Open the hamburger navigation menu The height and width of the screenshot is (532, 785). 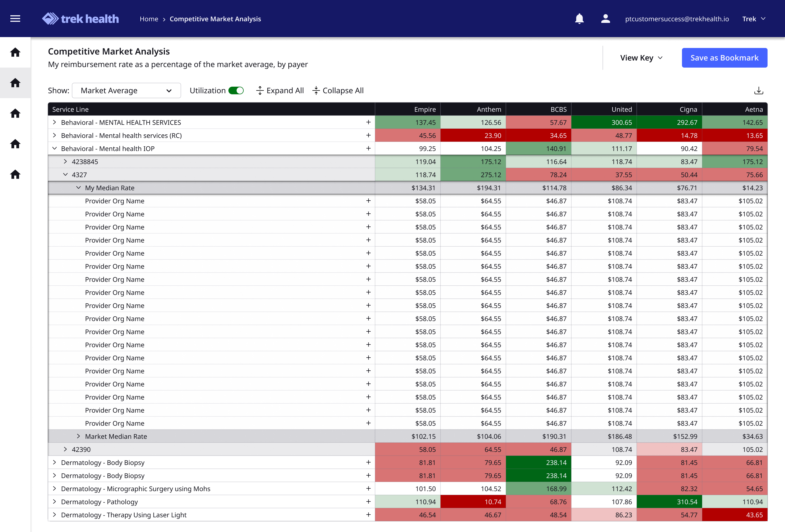point(15,19)
